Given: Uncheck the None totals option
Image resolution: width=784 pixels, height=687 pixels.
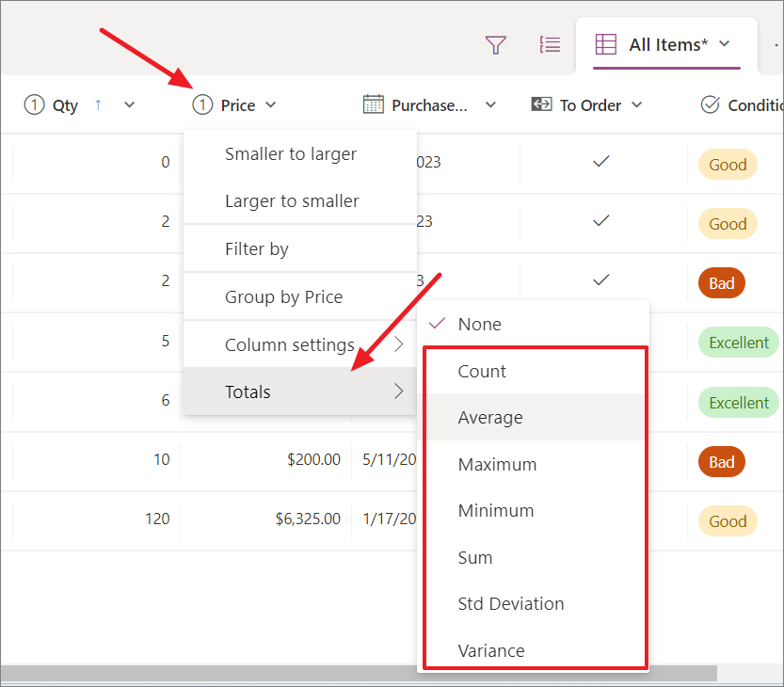Looking at the screenshot, I should [481, 324].
